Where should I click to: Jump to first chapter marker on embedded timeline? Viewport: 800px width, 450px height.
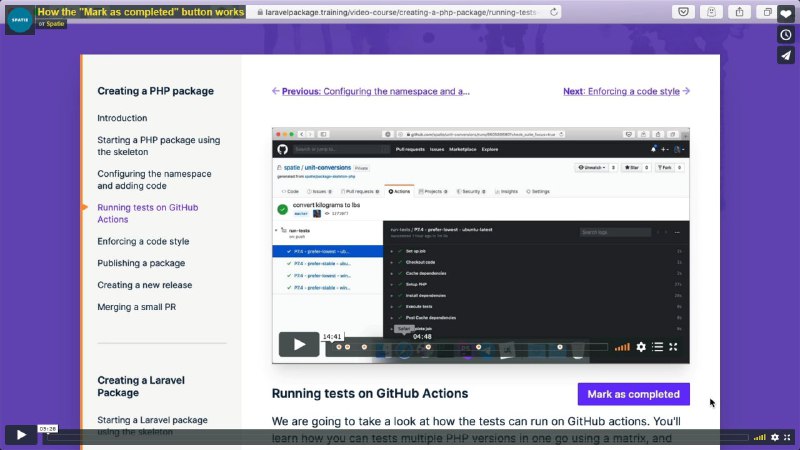pos(339,347)
